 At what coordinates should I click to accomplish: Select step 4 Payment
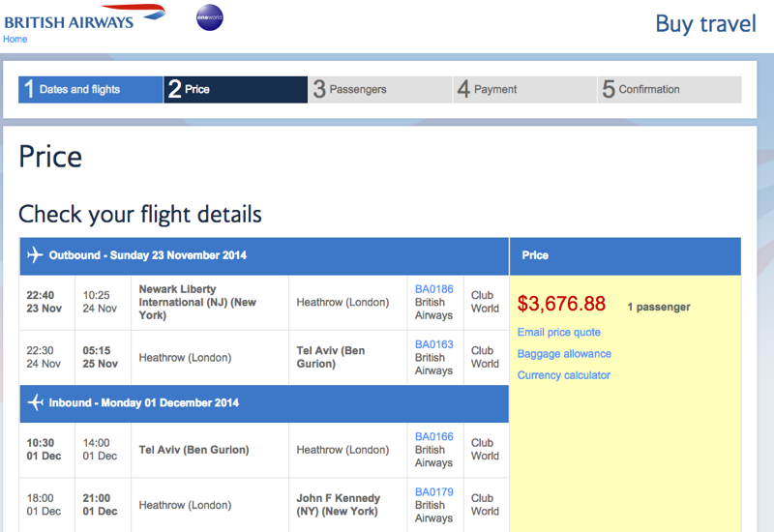coord(524,89)
